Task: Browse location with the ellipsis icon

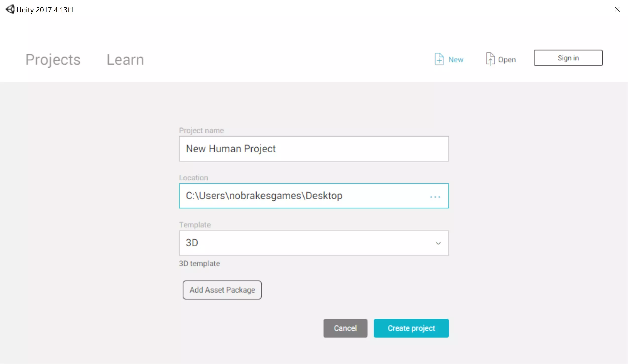Action: click(x=435, y=197)
